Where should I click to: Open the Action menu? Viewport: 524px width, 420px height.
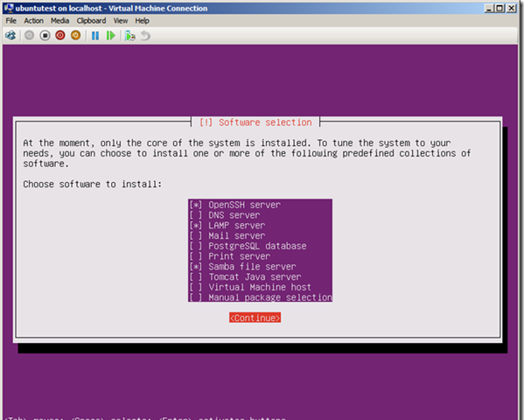(x=33, y=21)
